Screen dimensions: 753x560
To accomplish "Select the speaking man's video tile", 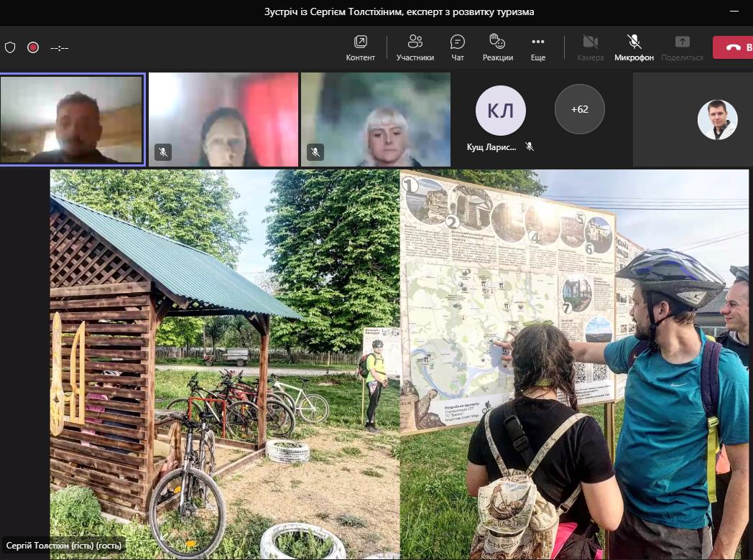I will coord(72,119).
